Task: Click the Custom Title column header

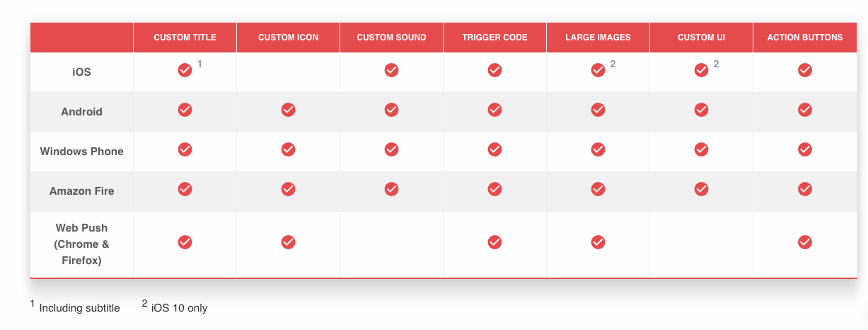Action: 185,38
